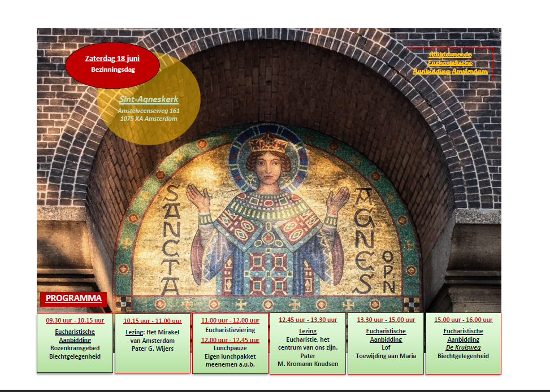Click the name 'M. Kromann Knudsen'

coord(308,364)
